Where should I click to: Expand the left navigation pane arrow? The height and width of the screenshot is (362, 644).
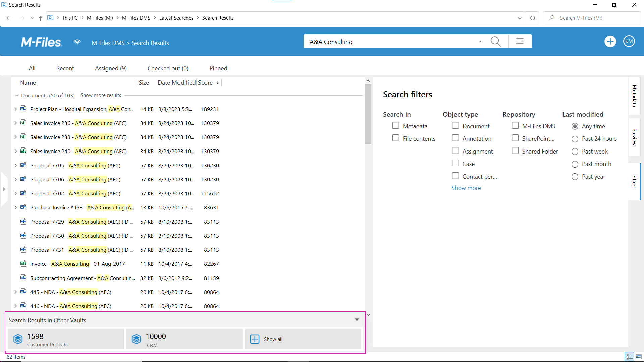coord(4,189)
